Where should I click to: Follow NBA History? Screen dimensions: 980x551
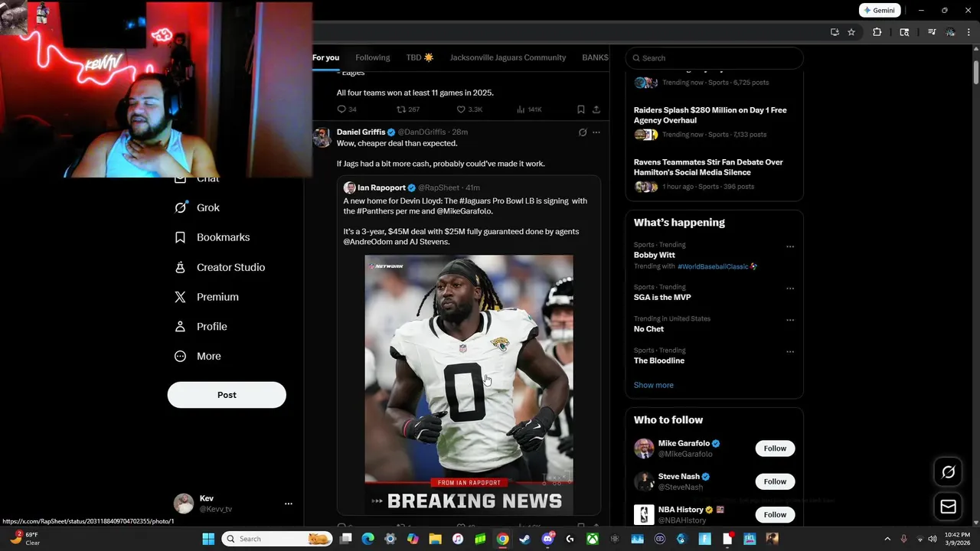click(775, 514)
